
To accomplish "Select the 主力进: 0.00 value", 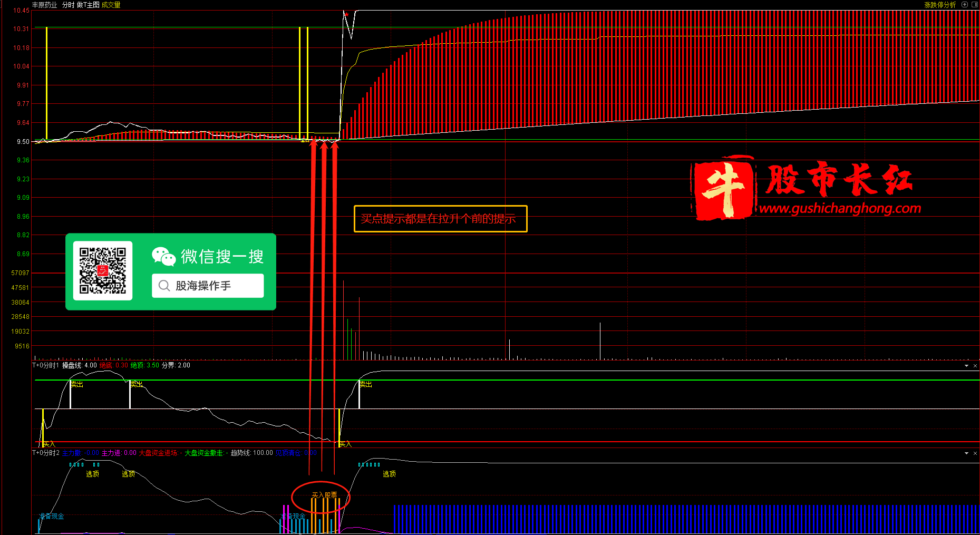I will click(x=119, y=453).
